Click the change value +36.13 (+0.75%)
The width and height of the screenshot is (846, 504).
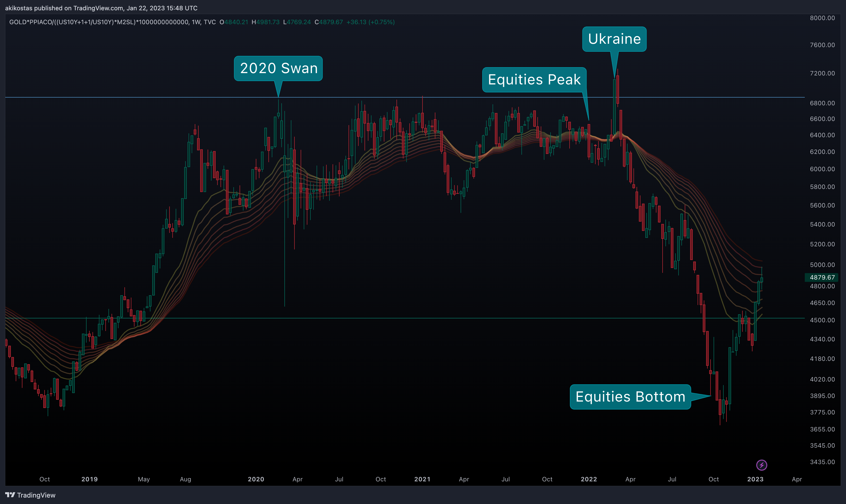pyautogui.click(x=370, y=22)
